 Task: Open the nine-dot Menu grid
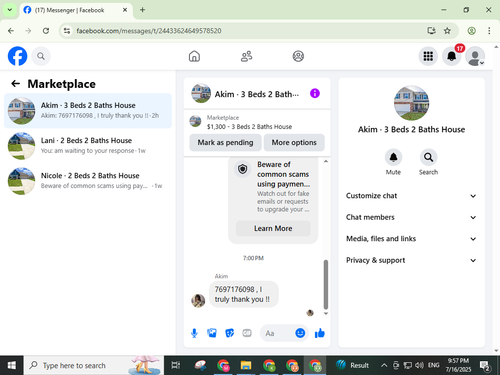(x=428, y=56)
